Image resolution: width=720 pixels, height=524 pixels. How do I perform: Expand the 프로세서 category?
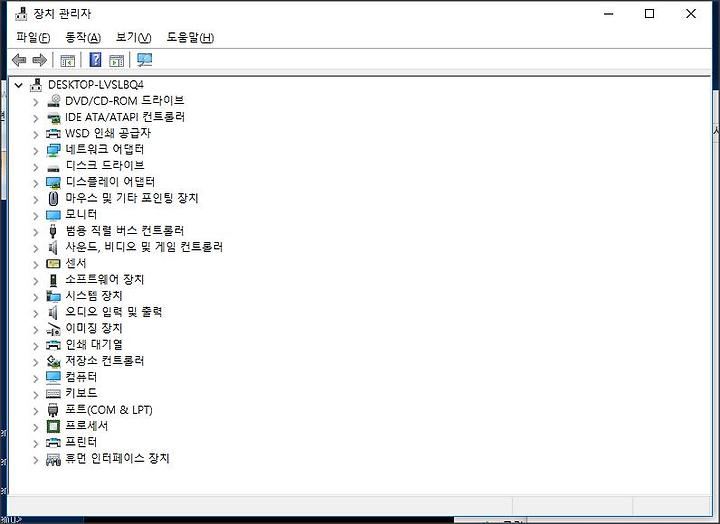click(36, 427)
